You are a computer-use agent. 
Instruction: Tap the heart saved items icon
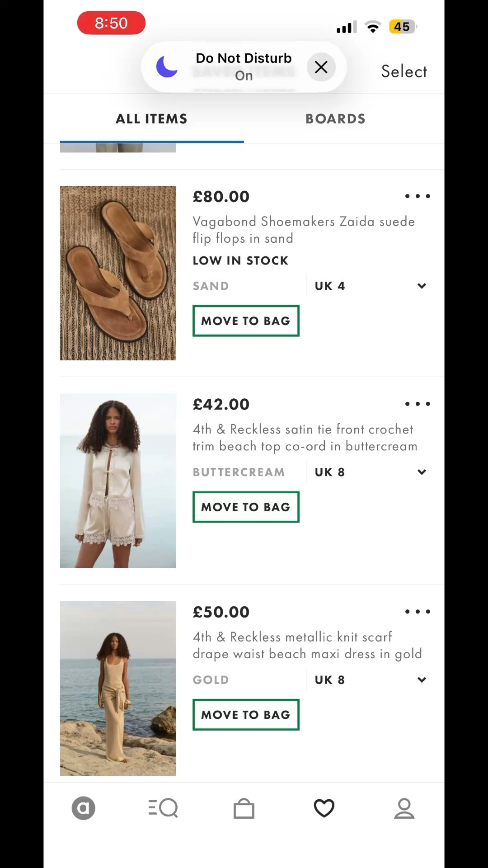coord(324,808)
